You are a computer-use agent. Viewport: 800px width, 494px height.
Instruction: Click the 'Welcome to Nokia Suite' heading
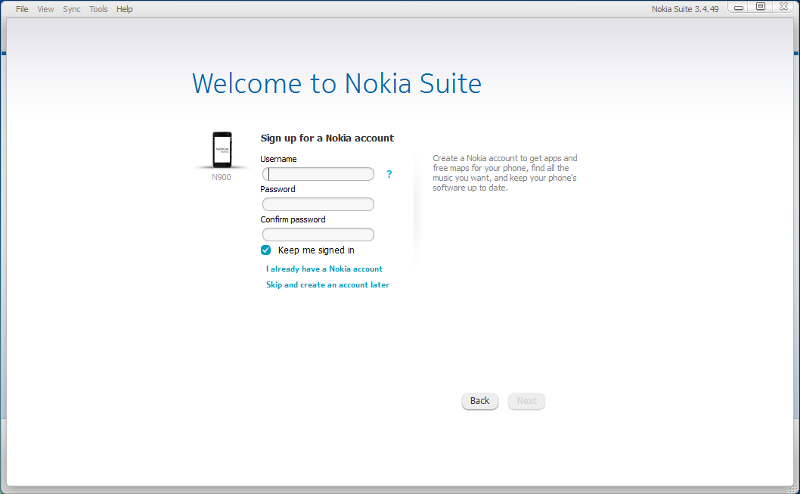pos(336,84)
